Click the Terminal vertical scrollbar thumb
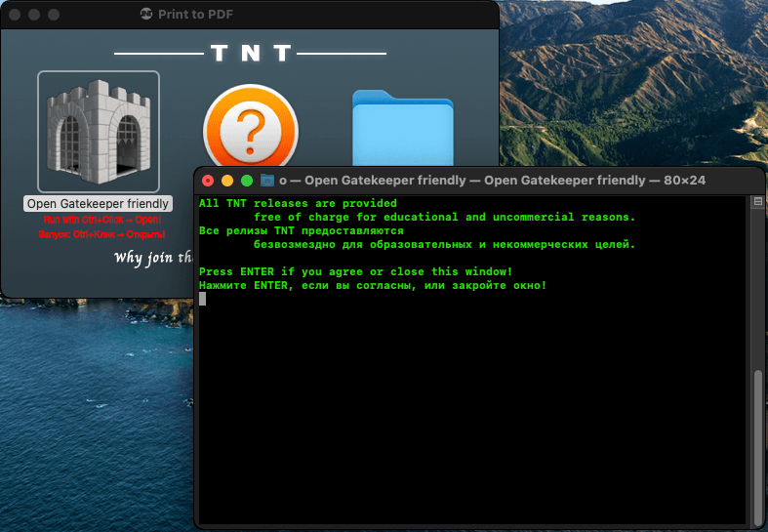This screenshot has width=768, height=532. tap(758, 444)
